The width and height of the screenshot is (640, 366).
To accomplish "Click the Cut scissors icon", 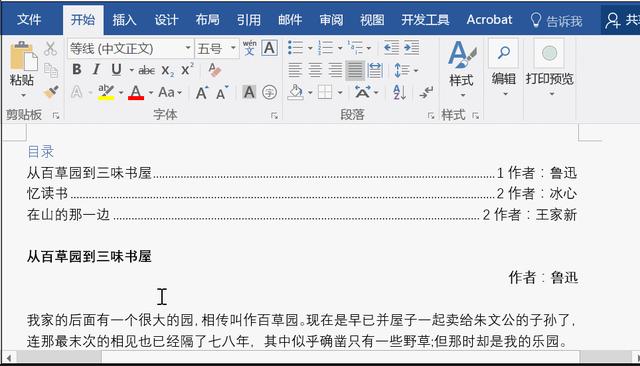I will coord(51,49).
